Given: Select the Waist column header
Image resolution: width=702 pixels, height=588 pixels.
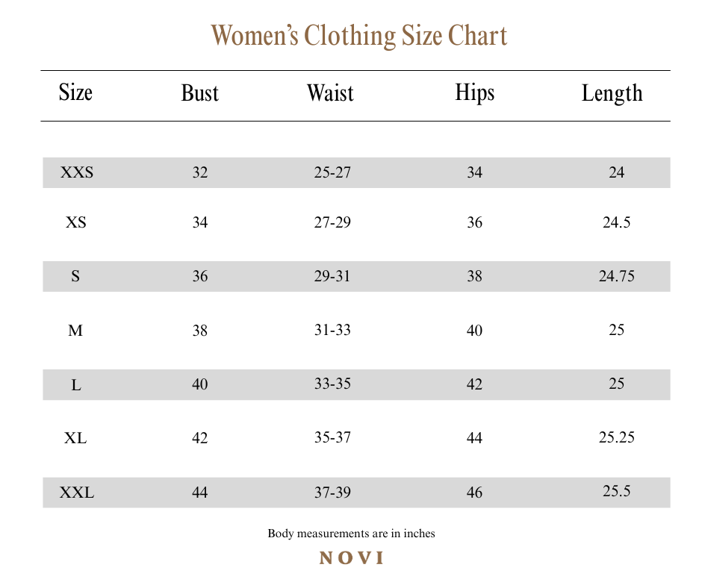Looking at the screenshot, I should tap(330, 93).
